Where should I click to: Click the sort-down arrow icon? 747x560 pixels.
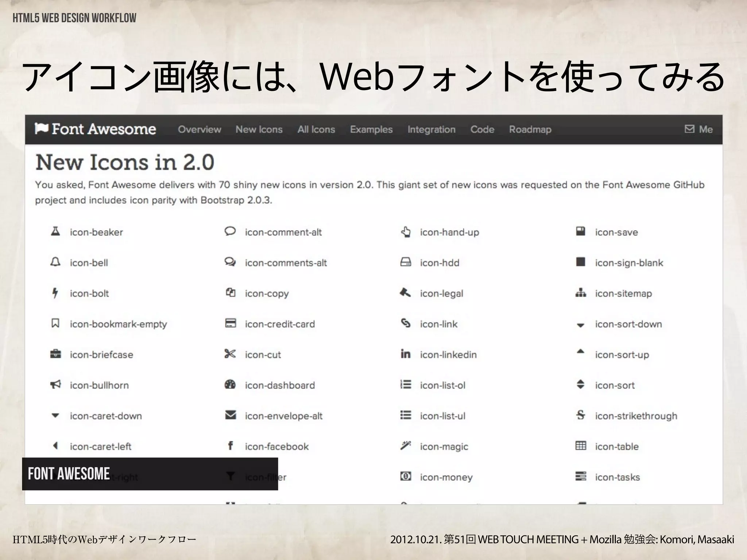click(x=581, y=325)
